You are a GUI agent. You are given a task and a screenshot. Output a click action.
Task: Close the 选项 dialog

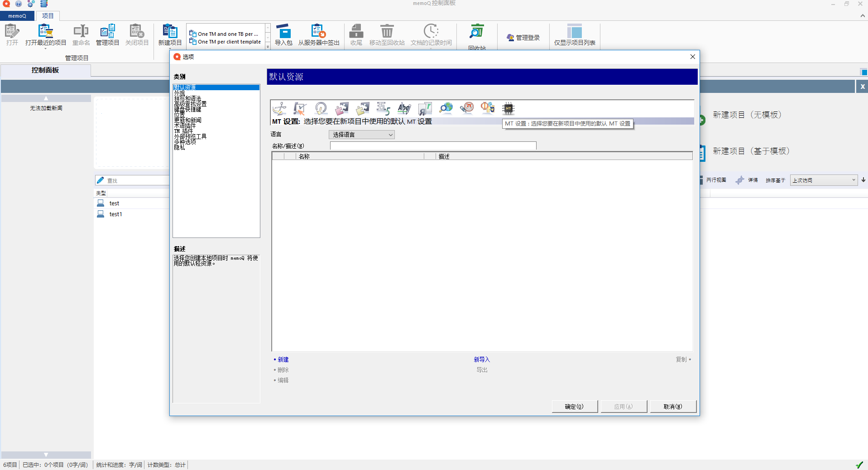click(x=692, y=57)
